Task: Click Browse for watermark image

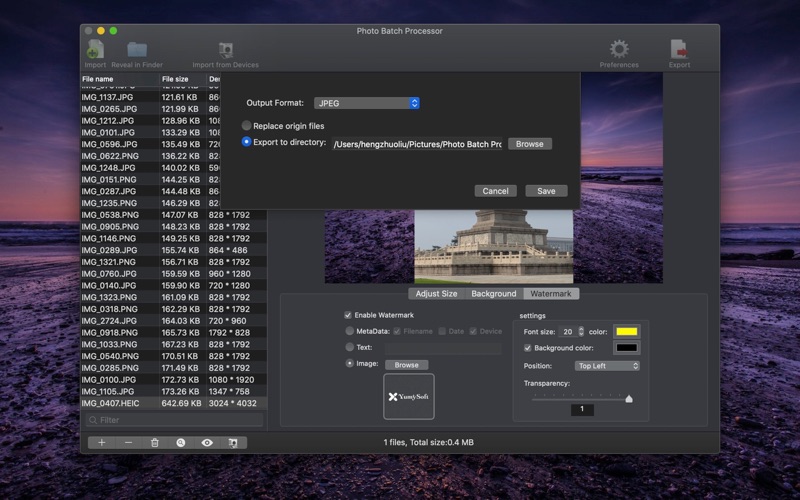Action: coord(406,365)
